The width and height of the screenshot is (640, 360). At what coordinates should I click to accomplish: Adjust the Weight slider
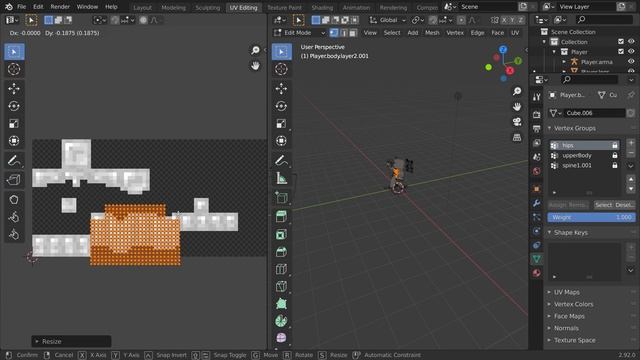pyautogui.click(x=591, y=217)
